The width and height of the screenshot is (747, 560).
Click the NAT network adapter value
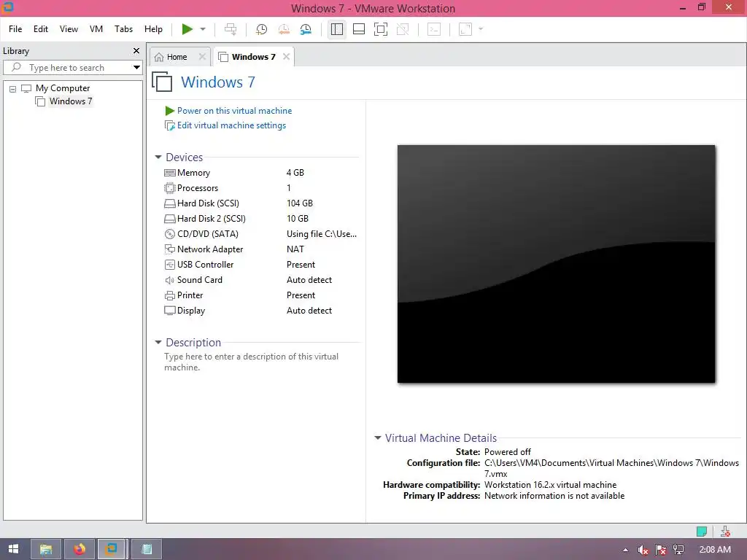click(x=295, y=249)
